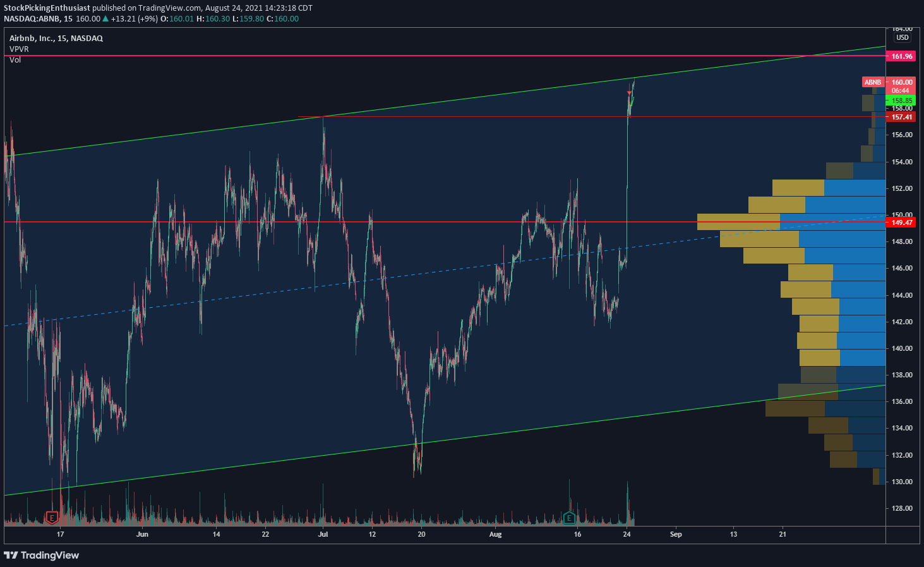Click the C:160.00 close value in header
The image size is (924, 567).
pos(282,19)
